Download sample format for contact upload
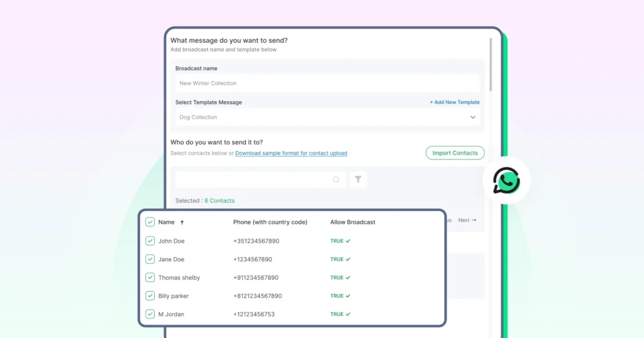 [x=291, y=153]
